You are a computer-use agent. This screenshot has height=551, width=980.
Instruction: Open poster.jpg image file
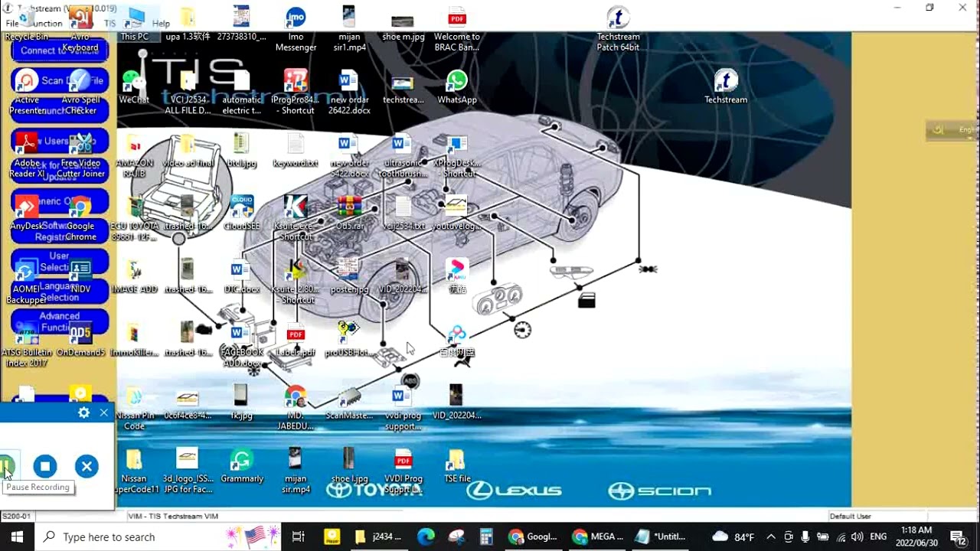pos(349,276)
